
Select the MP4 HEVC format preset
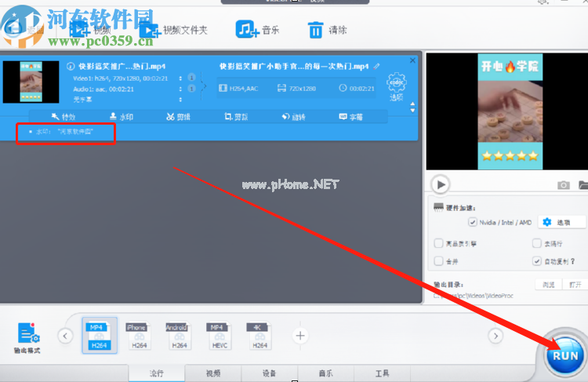coord(220,336)
